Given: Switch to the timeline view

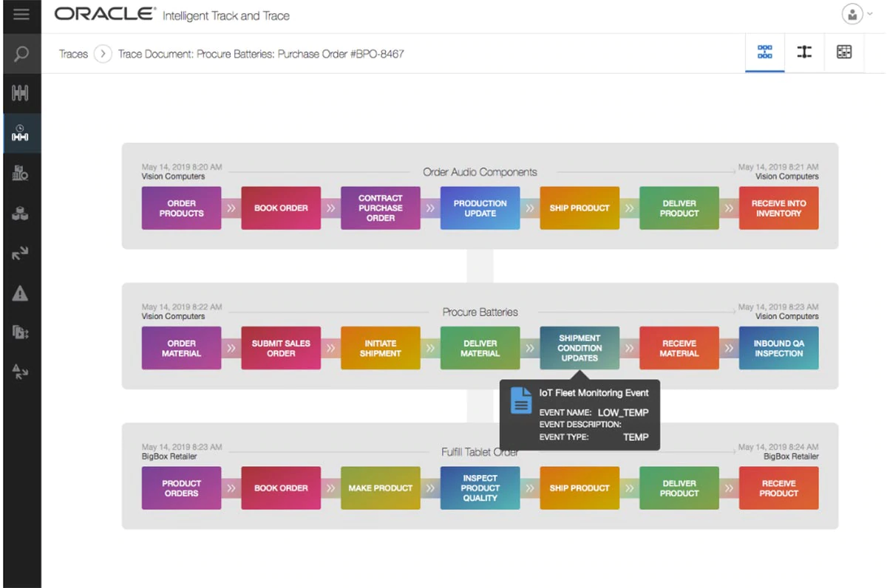Looking at the screenshot, I should click(x=804, y=52).
